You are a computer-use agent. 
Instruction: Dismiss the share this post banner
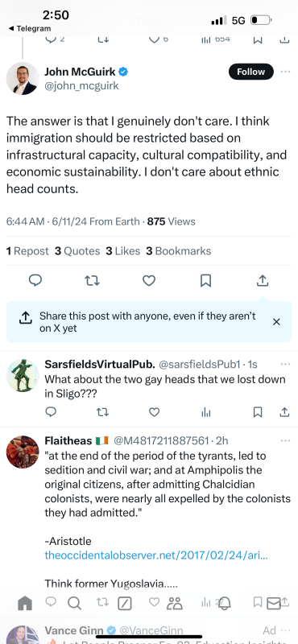click(276, 321)
